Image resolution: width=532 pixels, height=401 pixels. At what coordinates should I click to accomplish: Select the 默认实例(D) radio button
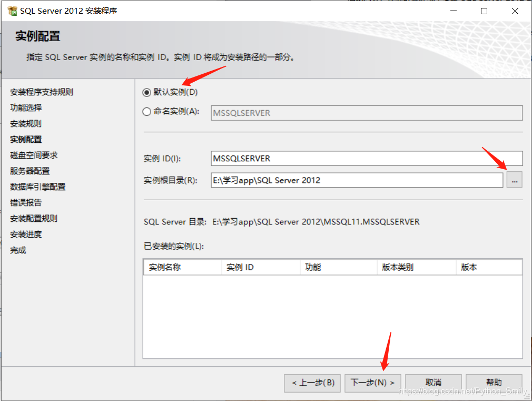(146, 92)
